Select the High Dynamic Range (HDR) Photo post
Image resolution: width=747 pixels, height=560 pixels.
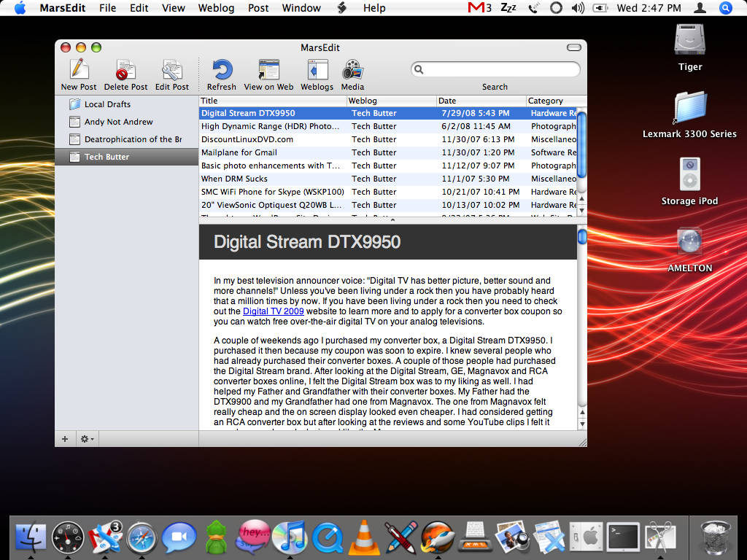[388, 126]
